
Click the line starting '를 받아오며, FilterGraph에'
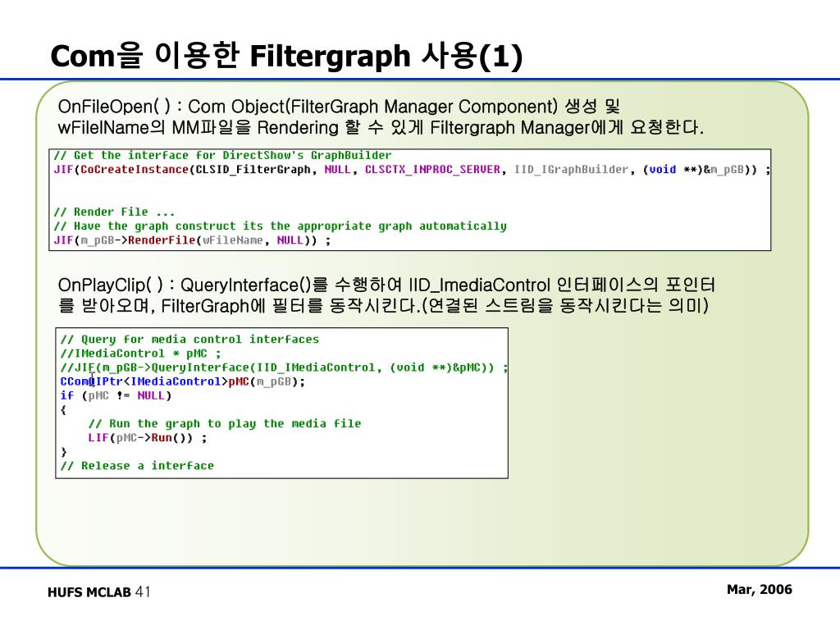[x=383, y=306]
